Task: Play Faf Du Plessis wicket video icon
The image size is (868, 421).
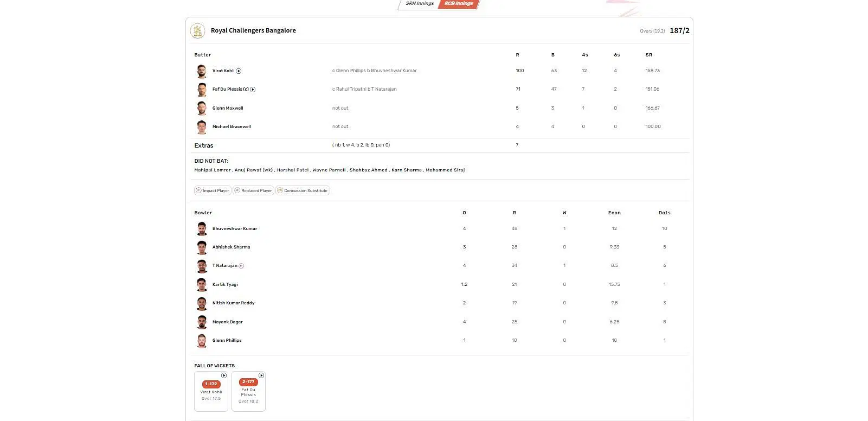Action: [253, 90]
